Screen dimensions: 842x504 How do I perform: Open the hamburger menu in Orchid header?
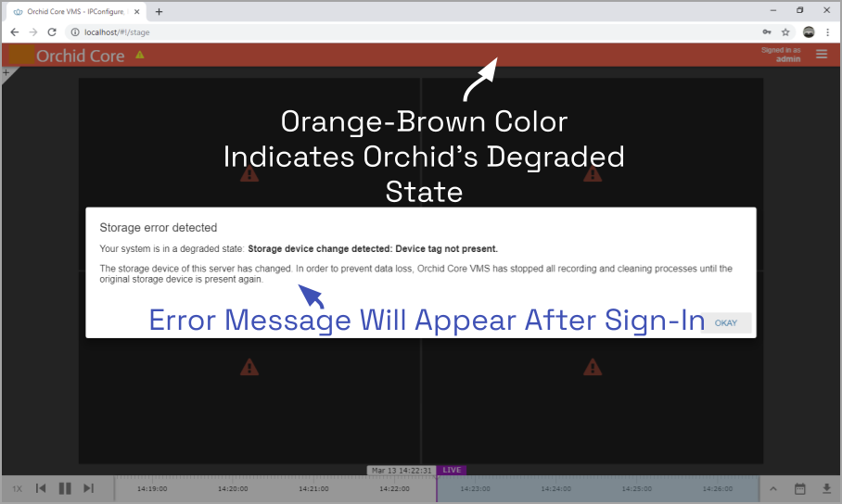click(x=821, y=55)
